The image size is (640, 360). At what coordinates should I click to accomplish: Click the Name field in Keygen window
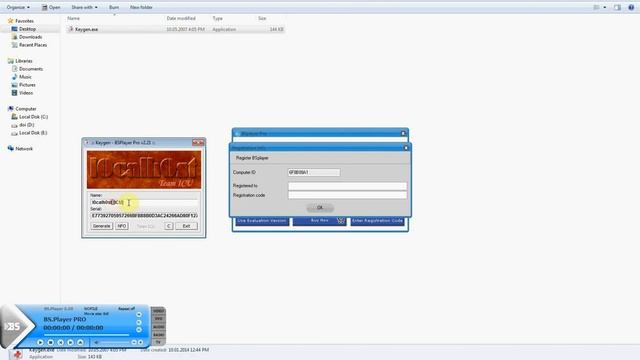pos(144,202)
